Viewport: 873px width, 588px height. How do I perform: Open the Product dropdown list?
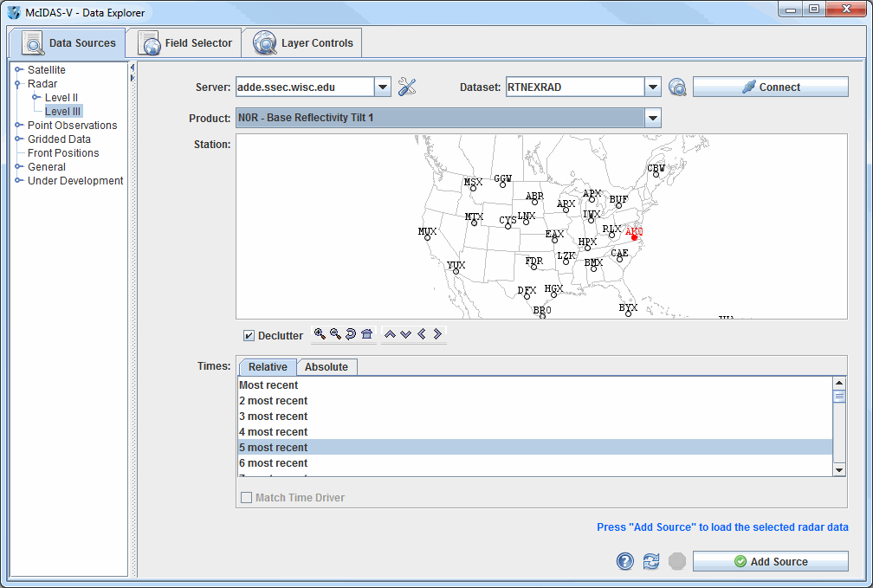[x=652, y=118]
